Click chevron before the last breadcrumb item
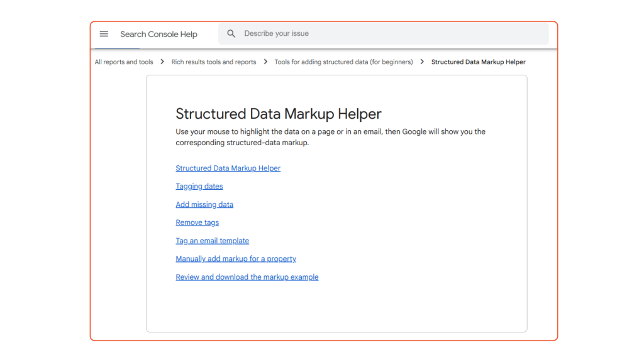Image resolution: width=644 pixels, height=362 pixels. pos(422,62)
